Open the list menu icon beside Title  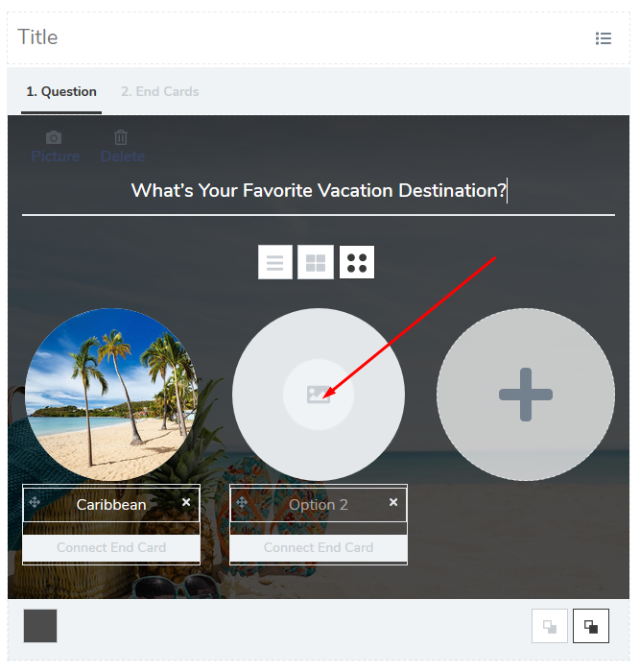[x=604, y=38]
